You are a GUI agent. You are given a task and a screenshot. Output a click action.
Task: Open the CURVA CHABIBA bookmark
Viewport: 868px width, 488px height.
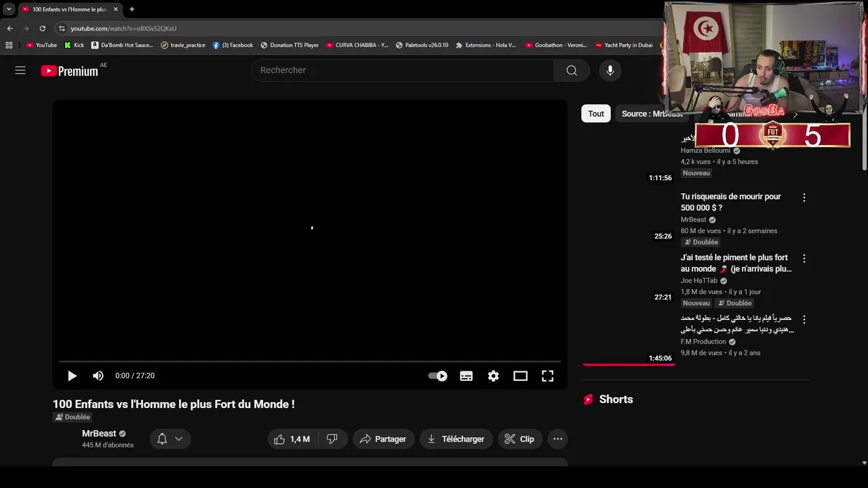click(x=357, y=45)
